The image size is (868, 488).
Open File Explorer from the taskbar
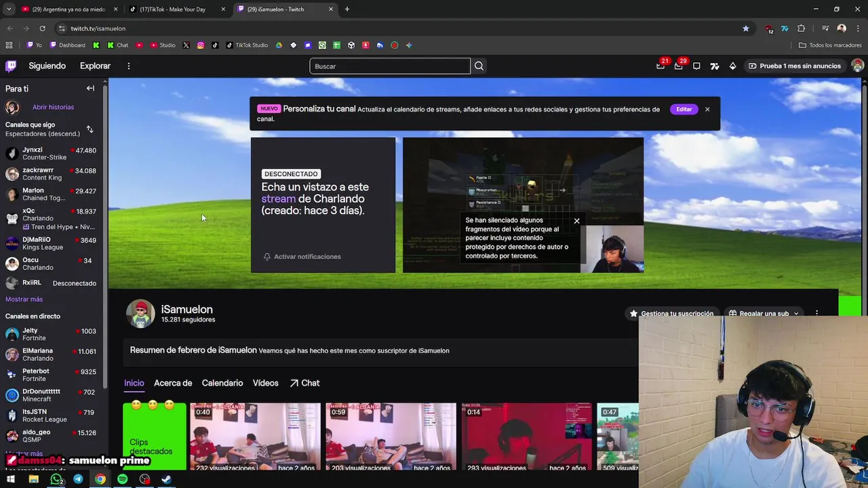click(x=33, y=479)
